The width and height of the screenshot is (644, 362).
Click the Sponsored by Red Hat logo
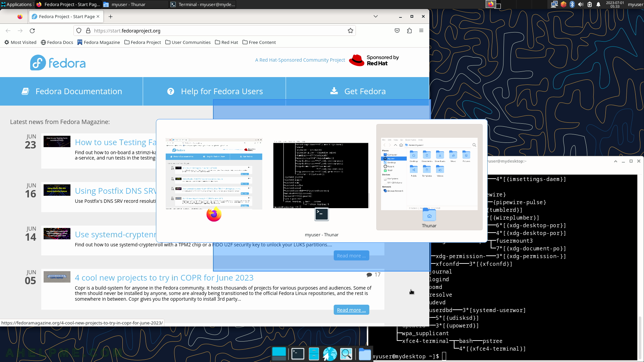[x=374, y=60]
